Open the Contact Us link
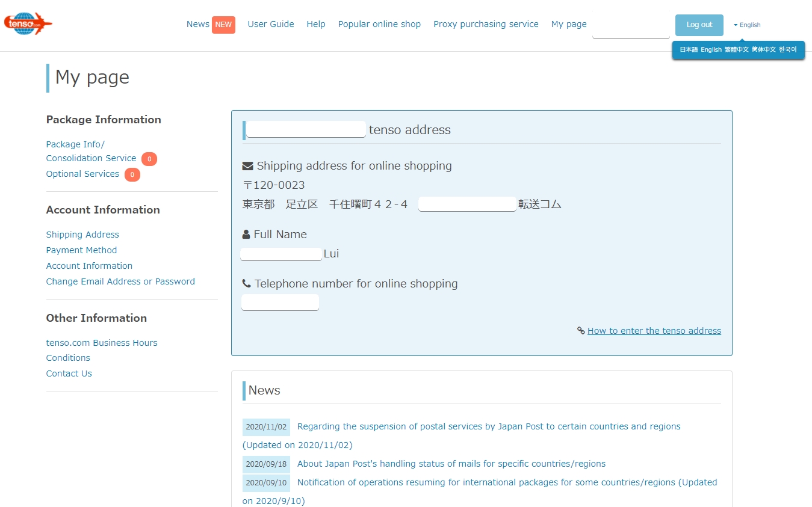The image size is (812, 507). click(69, 373)
